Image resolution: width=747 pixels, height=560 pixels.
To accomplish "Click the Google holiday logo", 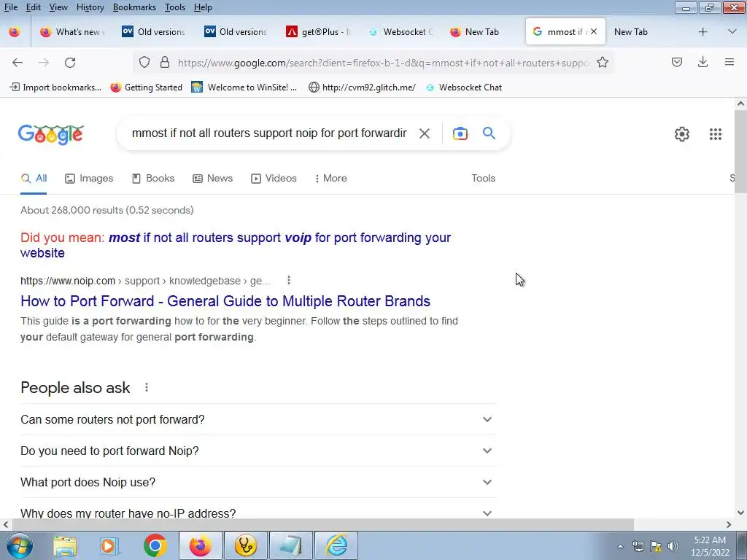I will coord(51,134).
